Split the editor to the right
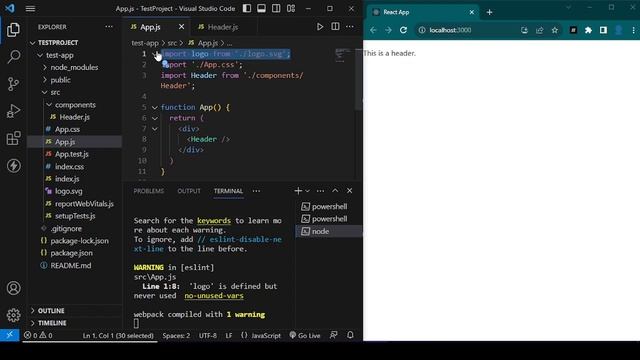 point(335,27)
